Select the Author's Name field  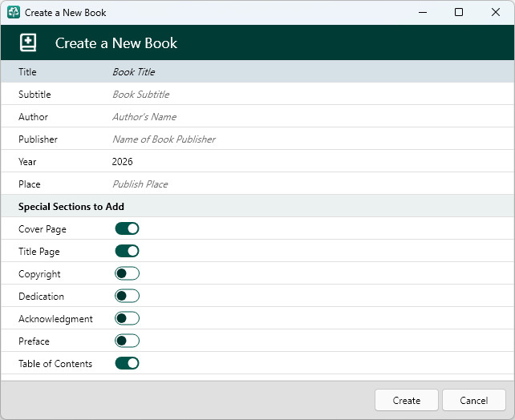pyautogui.click(x=310, y=116)
